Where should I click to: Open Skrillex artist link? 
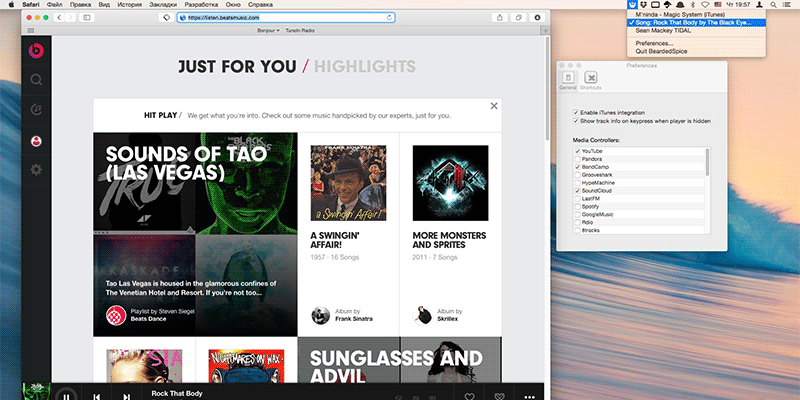coord(447,319)
